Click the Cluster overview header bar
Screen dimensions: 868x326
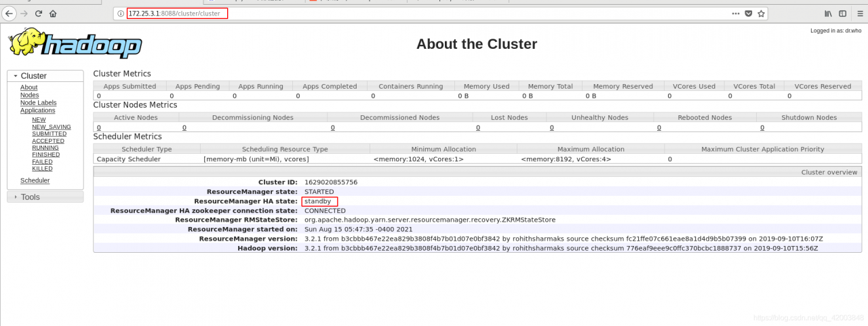point(477,172)
